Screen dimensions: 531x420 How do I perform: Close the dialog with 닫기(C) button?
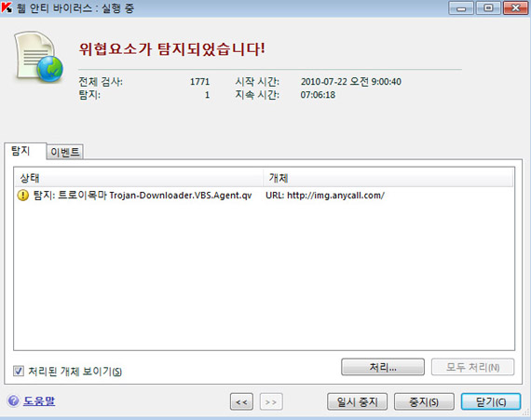point(491,401)
